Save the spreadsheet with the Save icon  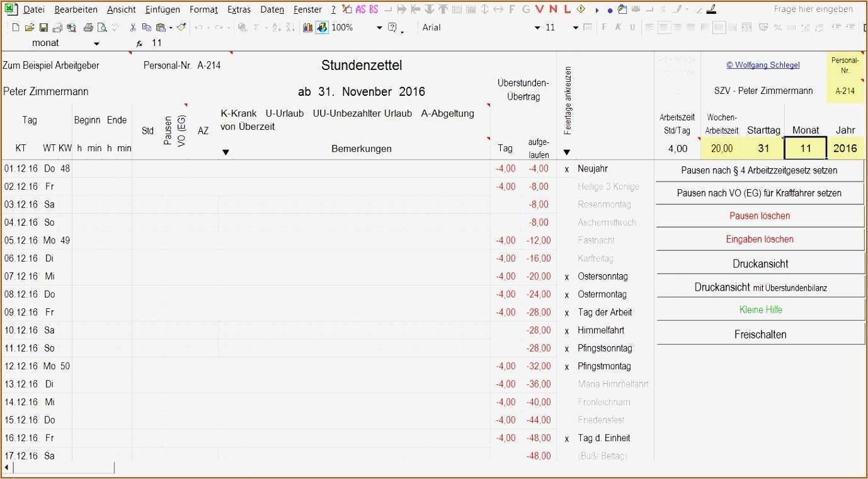click(x=44, y=27)
